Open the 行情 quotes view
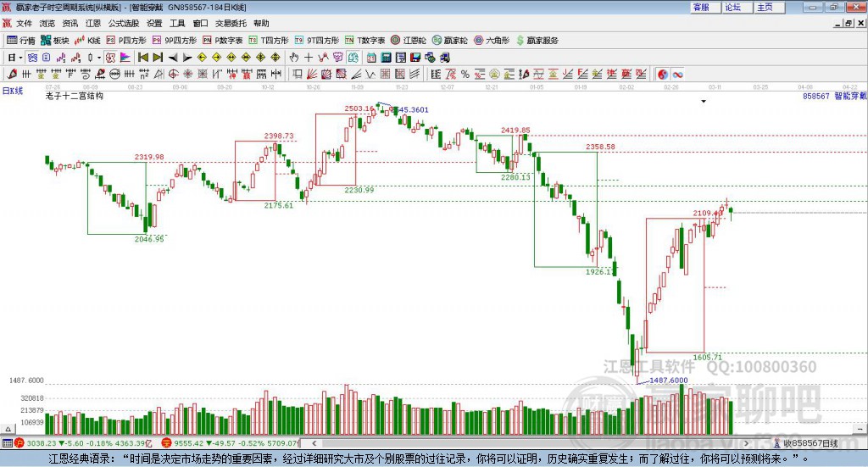Screen dimensions: 868x467 click(x=21, y=41)
